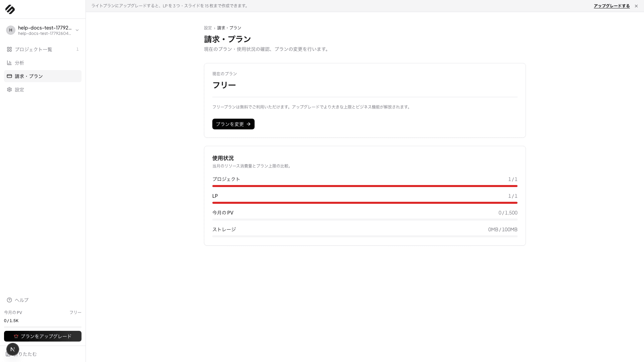Click the sidebar 今月の PV progress bar
644x362 pixels.
(x=43, y=327)
